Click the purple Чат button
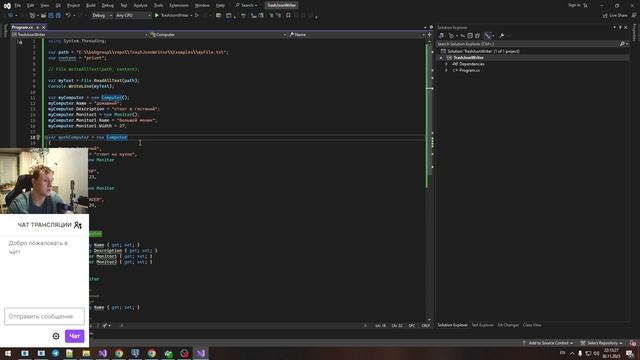 point(74,336)
